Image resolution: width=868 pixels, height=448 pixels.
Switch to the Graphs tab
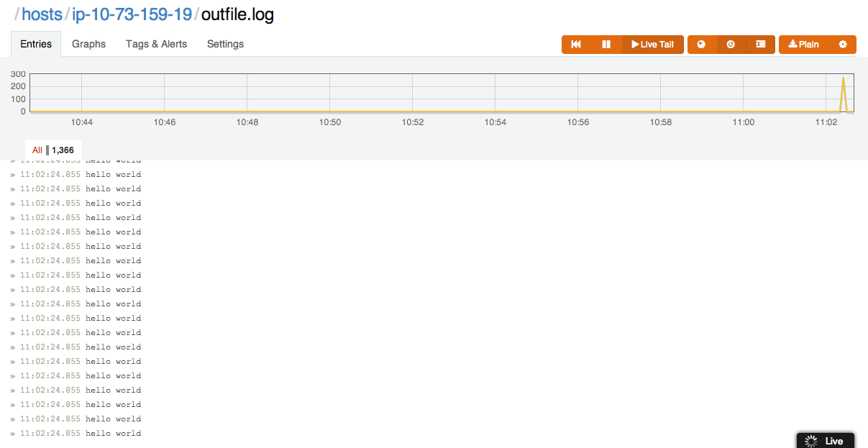pyautogui.click(x=88, y=44)
